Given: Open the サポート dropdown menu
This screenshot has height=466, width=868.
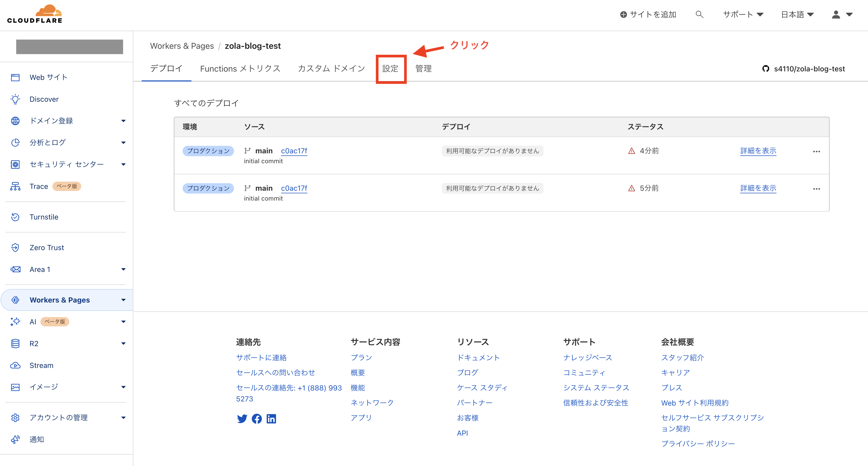Looking at the screenshot, I should pyautogui.click(x=743, y=15).
